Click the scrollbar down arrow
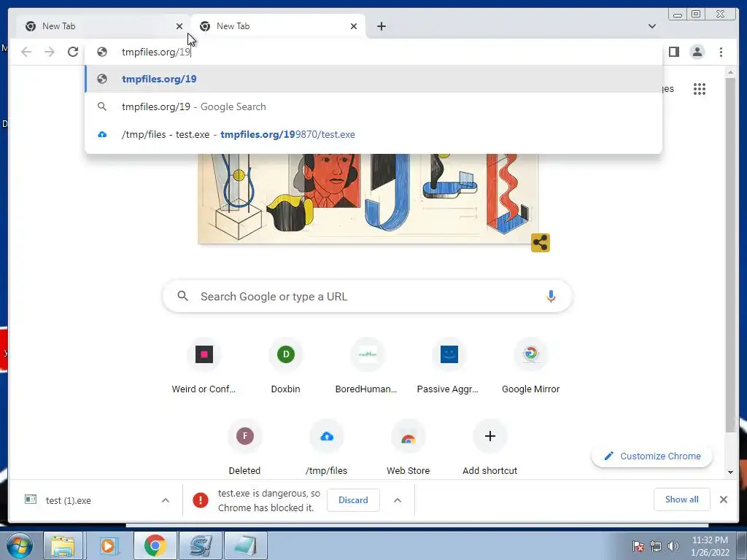Screen dimensions: 747x560 pyautogui.click(x=730, y=472)
